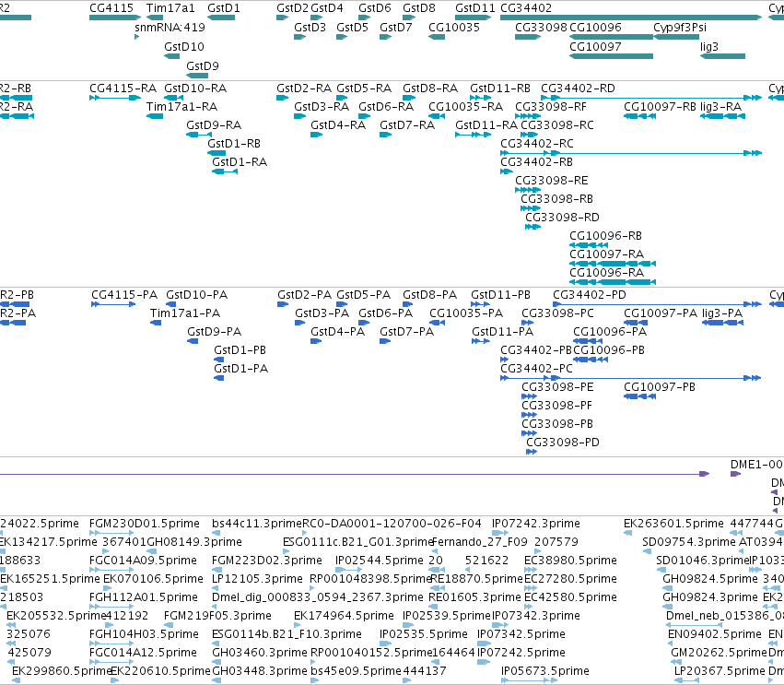
Task: Click the GstD1-PB protein label
Action: 240,350
